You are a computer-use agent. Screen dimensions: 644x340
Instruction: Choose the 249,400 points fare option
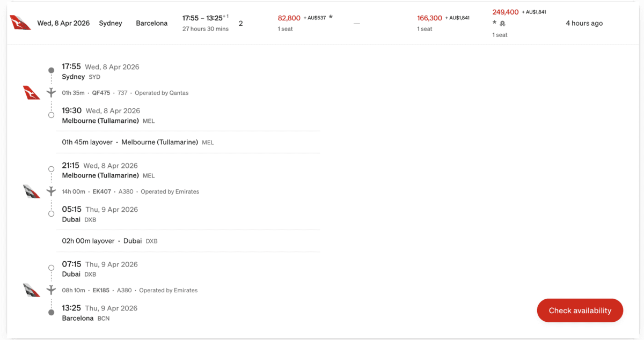[x=506, y=12]
